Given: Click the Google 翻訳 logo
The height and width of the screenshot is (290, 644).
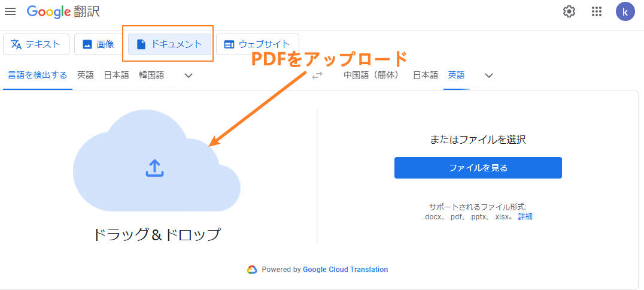Looking at the screenshot, I should 63,11.
